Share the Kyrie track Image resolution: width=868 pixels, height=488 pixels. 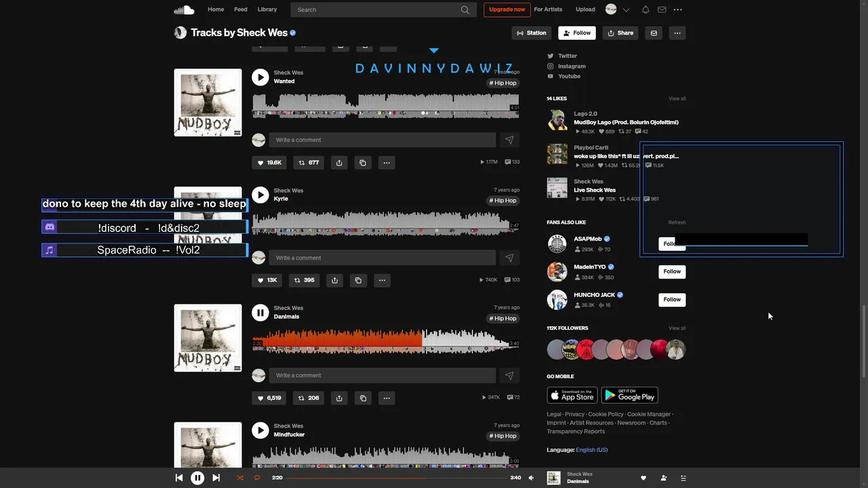pyautogui.click(x=334, y=280)
